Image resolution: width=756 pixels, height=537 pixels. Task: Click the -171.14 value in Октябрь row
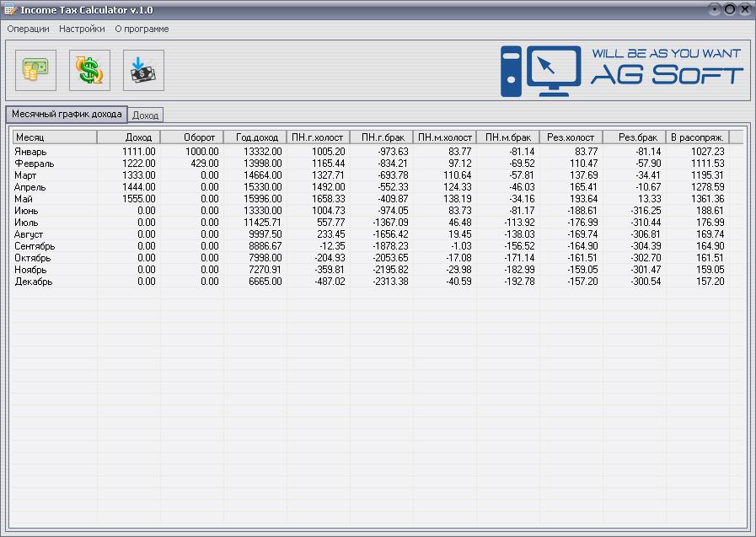[519, 258]
